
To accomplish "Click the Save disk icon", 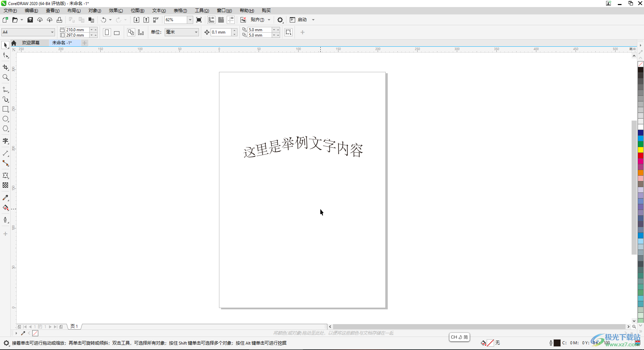I will coord(30,20).
